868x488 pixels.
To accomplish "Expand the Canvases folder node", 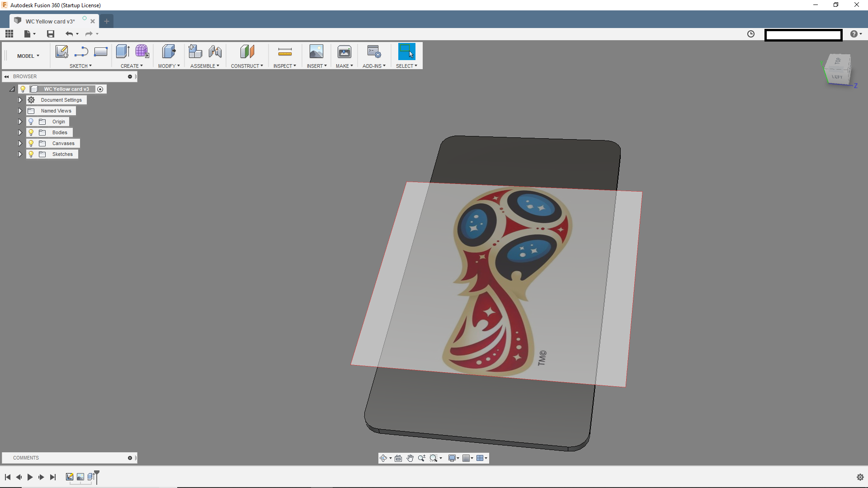I will coord(20,143).
